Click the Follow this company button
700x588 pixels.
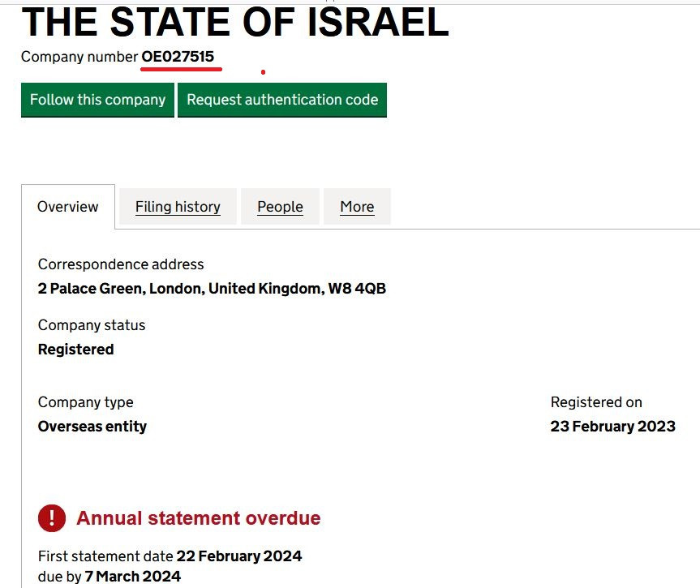pos(97,100)
